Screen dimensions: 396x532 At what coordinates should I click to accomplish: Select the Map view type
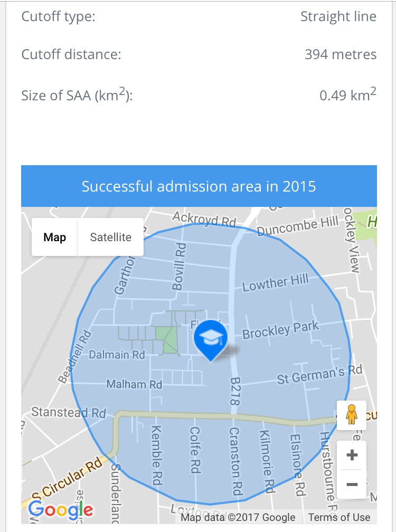coord(55,237)
